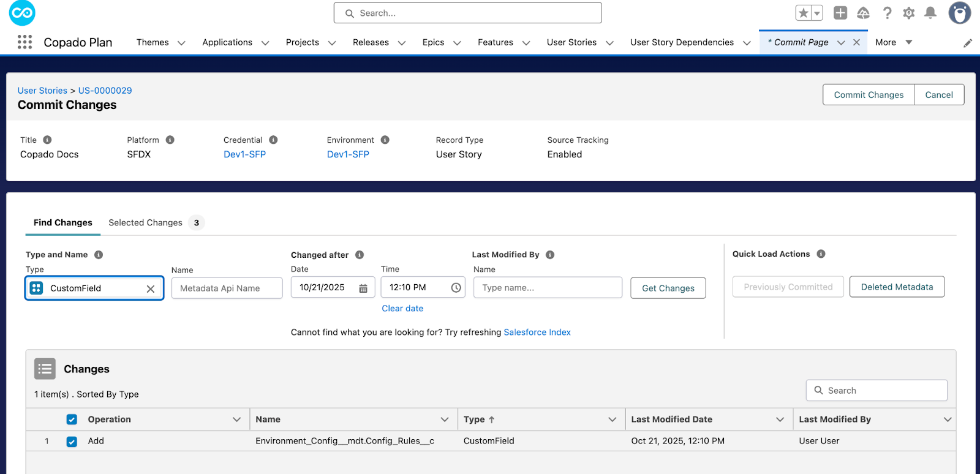Switch to the Selected Changes tab
The width and height of the screenshot is (980, 474).
(146, 223)
